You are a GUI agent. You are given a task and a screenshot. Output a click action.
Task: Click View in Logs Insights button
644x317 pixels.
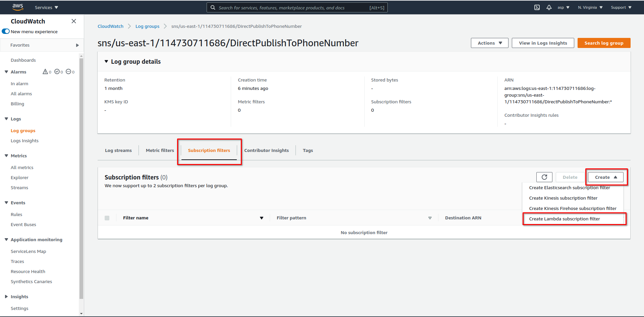pos(543,43)
